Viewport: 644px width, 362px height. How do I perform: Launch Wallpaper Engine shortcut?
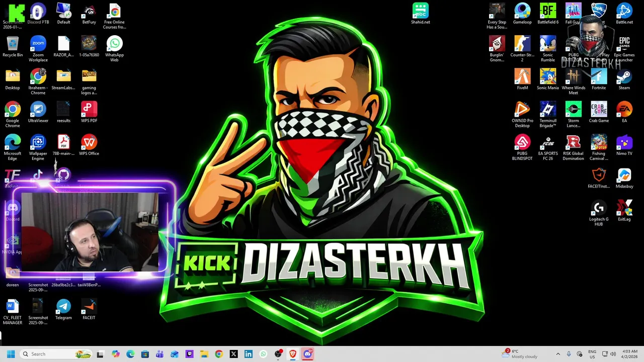(x=38, y=147)
